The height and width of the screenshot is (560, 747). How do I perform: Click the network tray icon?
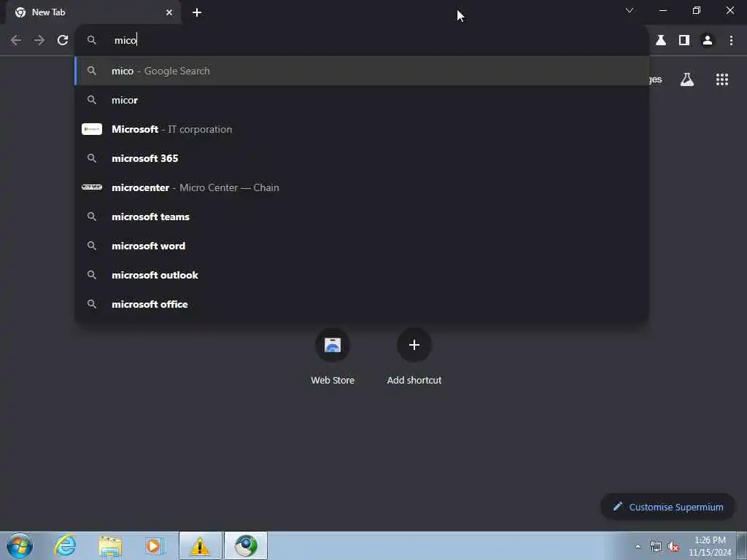656,547
